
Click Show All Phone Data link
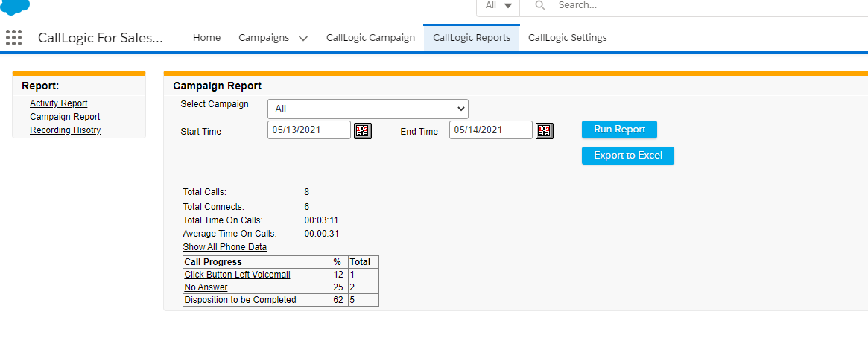tap(225, 246)
